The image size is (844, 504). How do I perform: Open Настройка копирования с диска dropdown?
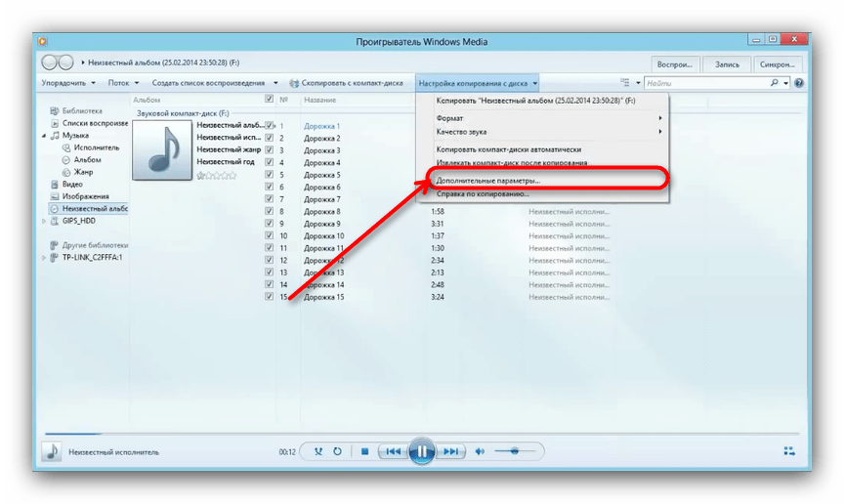click(478, 83)
